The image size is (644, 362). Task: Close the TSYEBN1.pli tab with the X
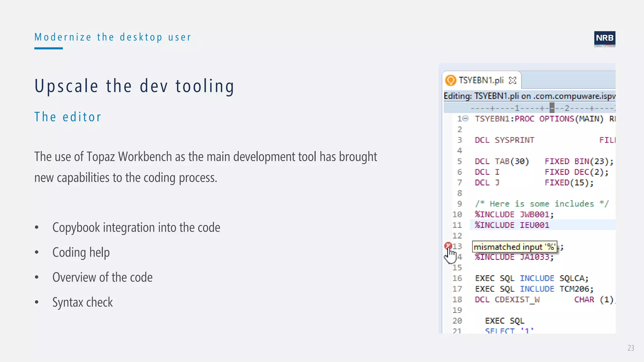[x=513, y=80]
